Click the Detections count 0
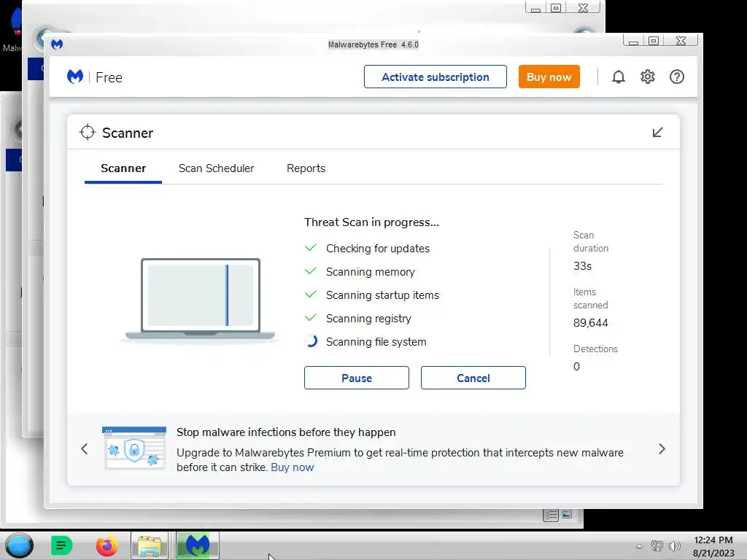 (576, 367)
